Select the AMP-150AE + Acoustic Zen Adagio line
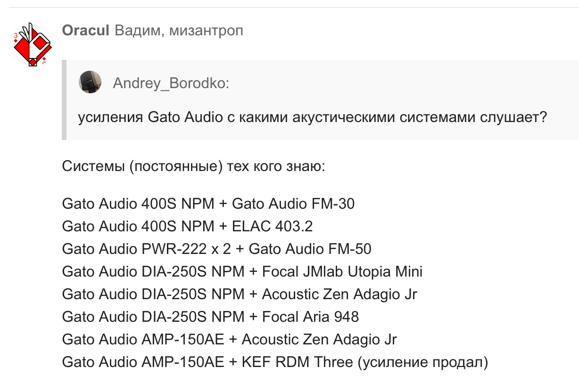579x392 pixels. pyautogui.click(x=230, y=339)
